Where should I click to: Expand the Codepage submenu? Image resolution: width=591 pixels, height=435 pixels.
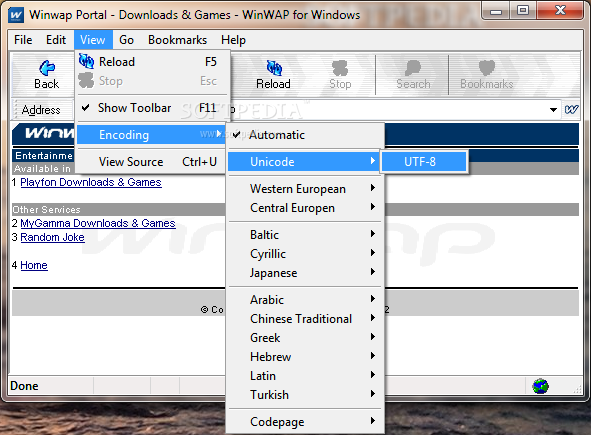click(306, 421)
